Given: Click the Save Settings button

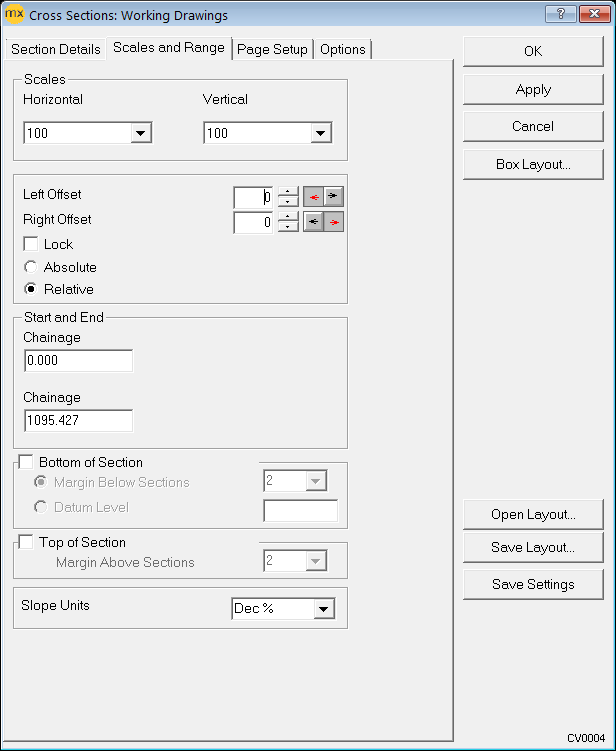Looking at the screenshot, I should (x=533, y=584).
